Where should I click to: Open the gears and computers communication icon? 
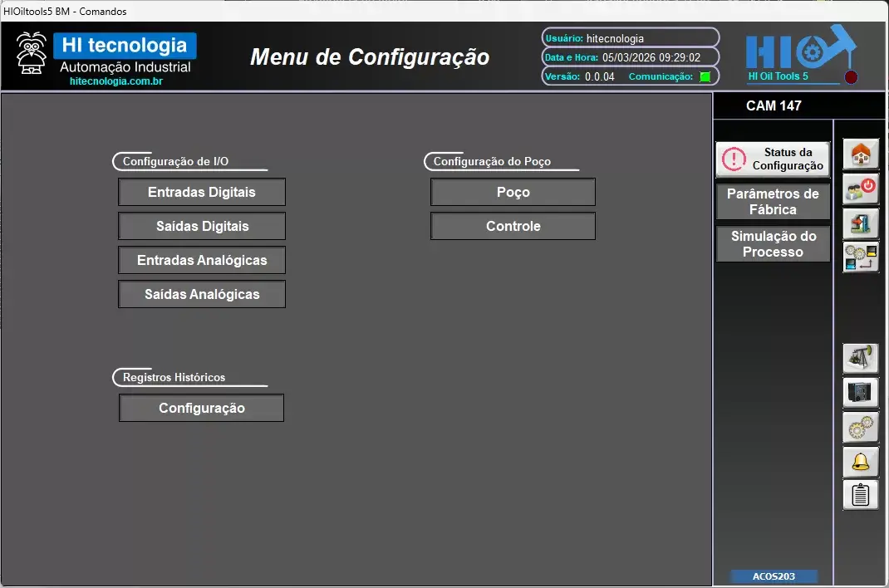pyautogui.click(x=861, y=257)
